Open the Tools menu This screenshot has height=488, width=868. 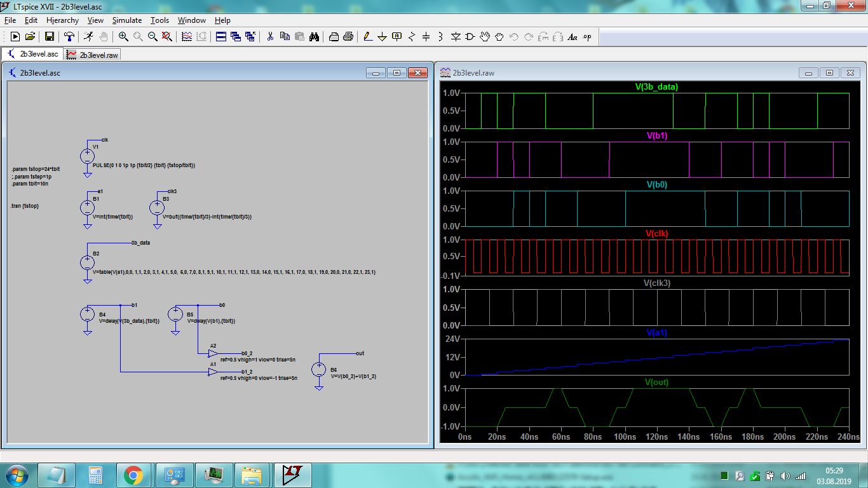click(x=159, y=20)
